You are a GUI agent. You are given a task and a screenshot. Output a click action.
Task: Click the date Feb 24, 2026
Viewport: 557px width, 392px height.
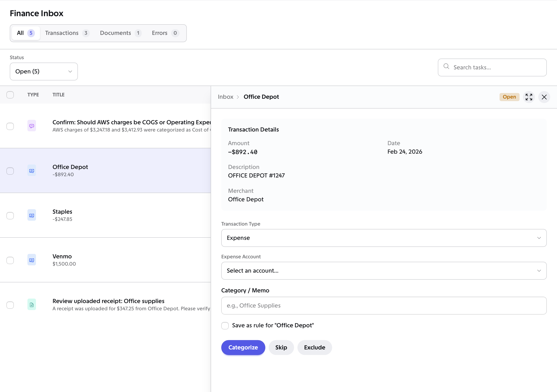(405, 152)
